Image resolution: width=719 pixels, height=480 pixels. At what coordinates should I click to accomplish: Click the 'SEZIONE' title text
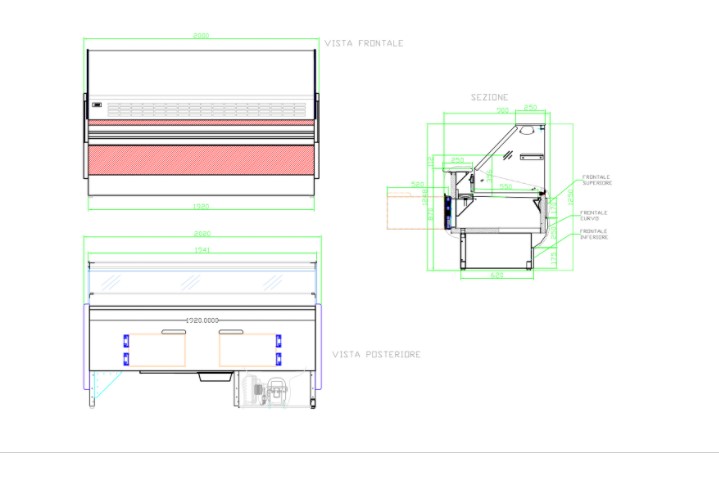(490, 97)
